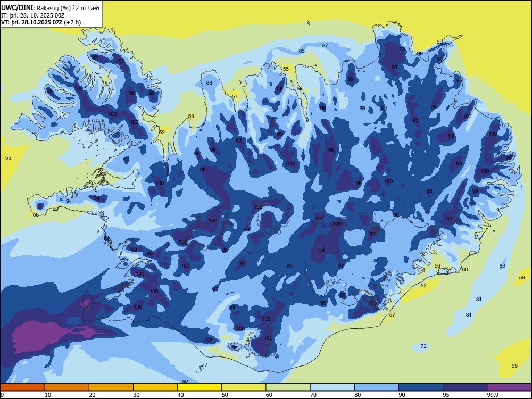Pick the pale green 60–70 legend swatch
This screenshot has height=399, width=532.
coord(288,387)
